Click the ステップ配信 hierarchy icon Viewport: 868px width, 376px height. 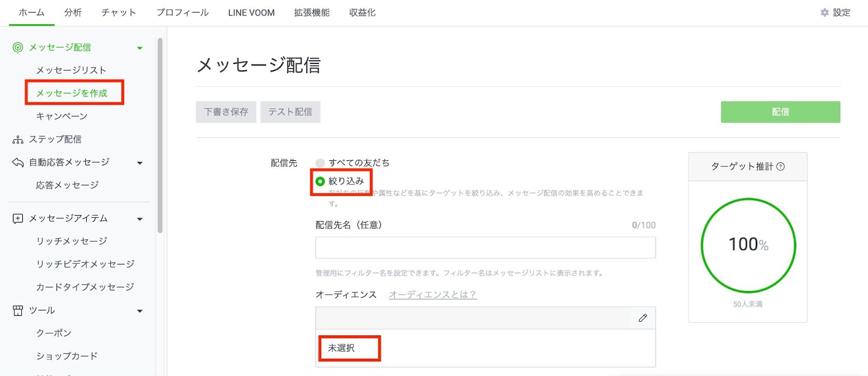18,140
